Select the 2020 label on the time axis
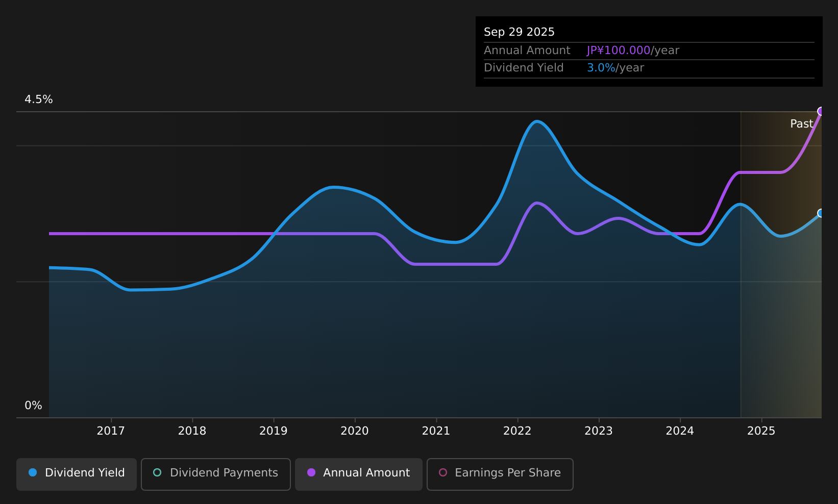838x504 pixels. (355, 431)
